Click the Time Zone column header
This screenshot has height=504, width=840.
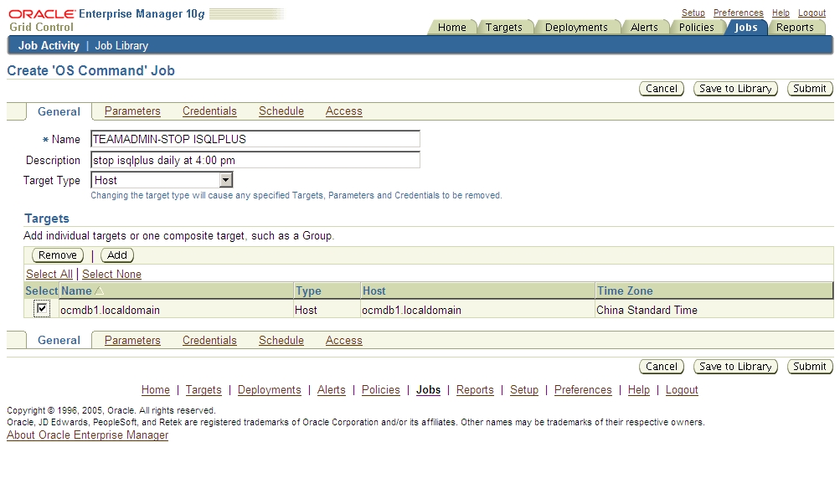tap(625, 291)
